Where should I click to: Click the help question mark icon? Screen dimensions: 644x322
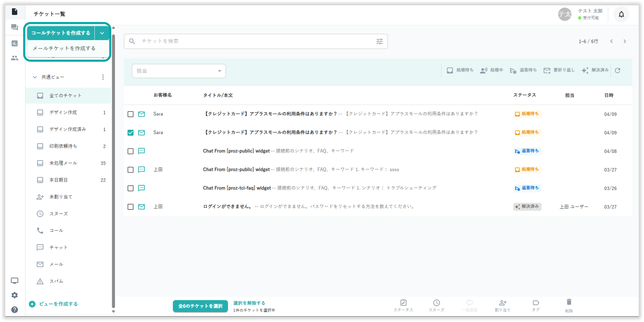(15, 310)
